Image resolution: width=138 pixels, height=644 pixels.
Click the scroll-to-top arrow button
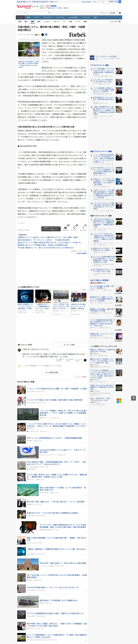tap(133, 398)
